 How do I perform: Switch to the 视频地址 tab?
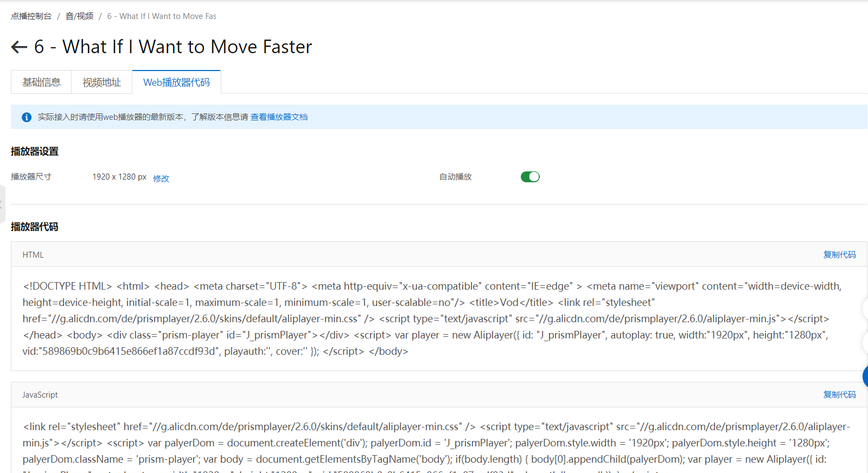(101, 82)
